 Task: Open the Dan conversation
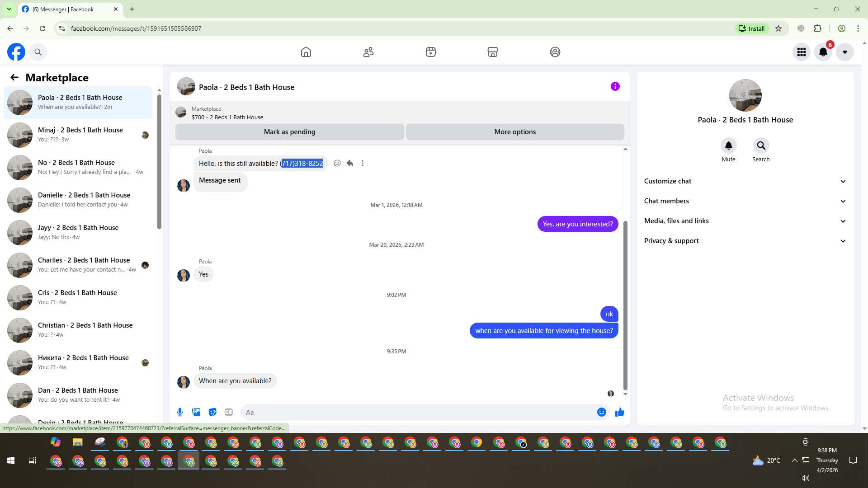click(x=78, y=395)
